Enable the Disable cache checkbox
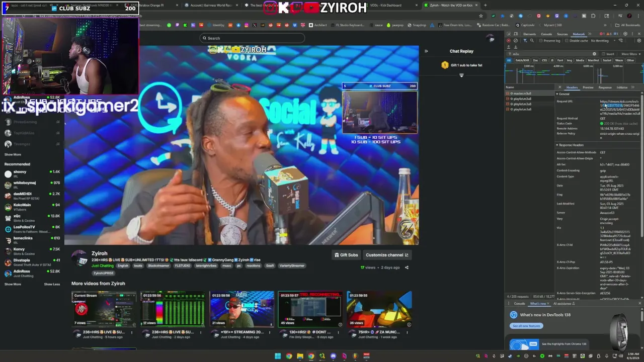Viewport: 644px width, 362px height. [567, 41]
